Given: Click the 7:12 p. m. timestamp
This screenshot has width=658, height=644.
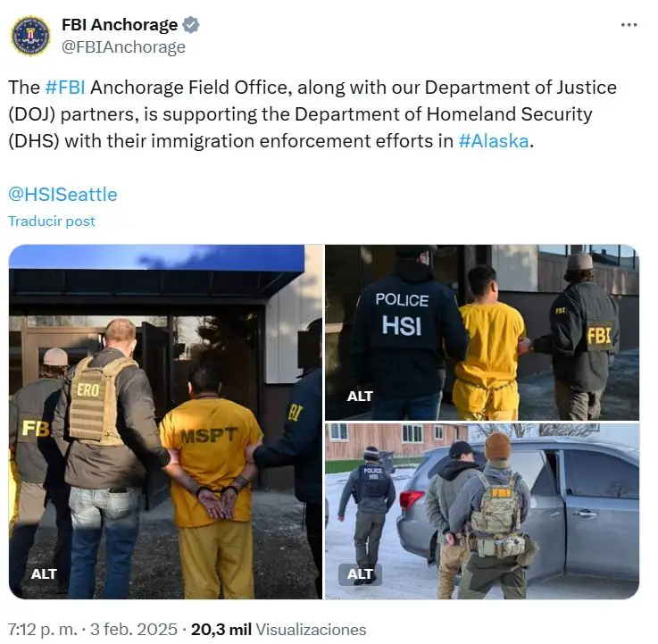Looking at the screenshot, I should coord(43,630).
